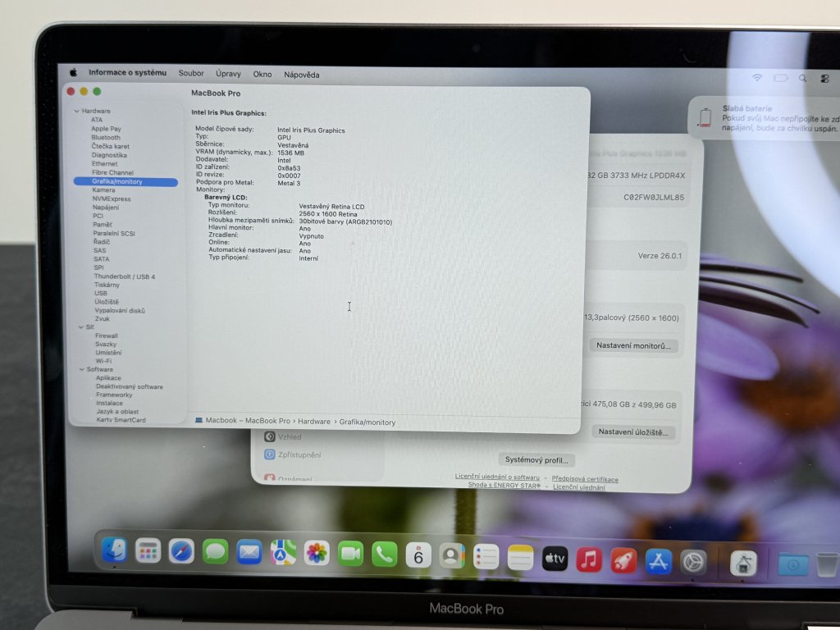The height and width of the screenshot is (630, 840).
Task: Open Messages app in Dock
Action: point(216,552)
